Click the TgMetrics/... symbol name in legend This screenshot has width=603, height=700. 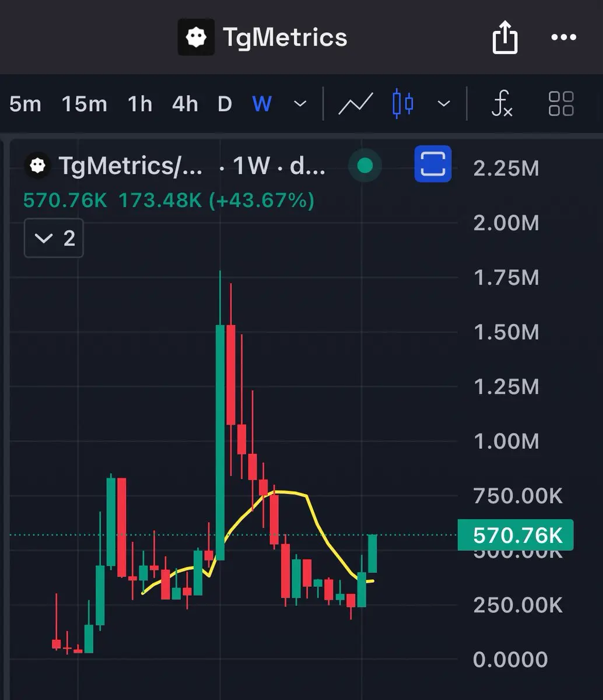pyautogui.click(x=131, y=167)
